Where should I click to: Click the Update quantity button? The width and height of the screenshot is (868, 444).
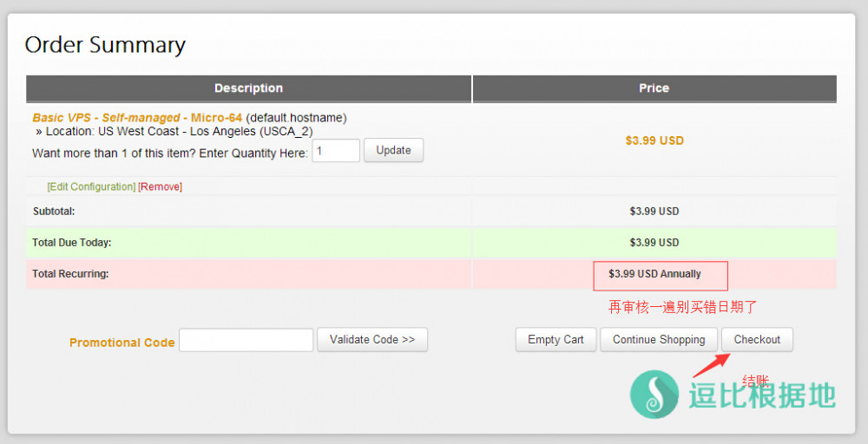click(x=393, y=150)
